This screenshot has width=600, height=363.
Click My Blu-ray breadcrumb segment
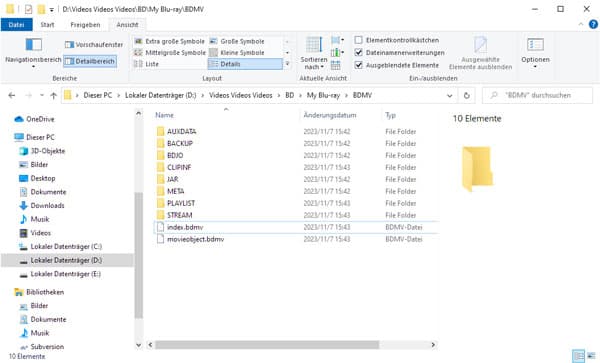click(323, 95)
